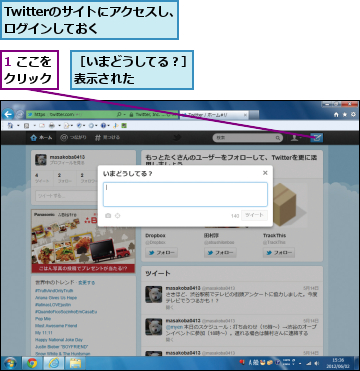Screen dimensions: 360x371
Task: Open the Windows Start button
Action: pos(10,363)
